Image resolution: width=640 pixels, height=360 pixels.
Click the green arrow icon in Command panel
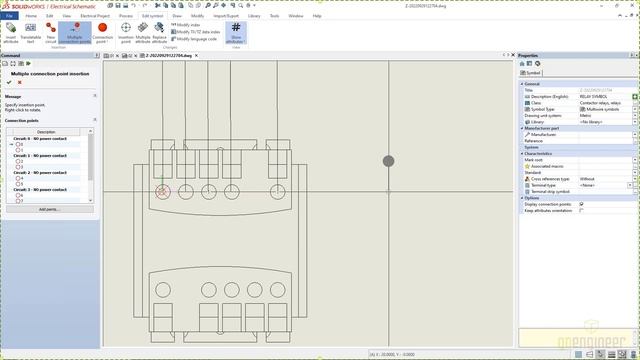click(x=29, y=64)
